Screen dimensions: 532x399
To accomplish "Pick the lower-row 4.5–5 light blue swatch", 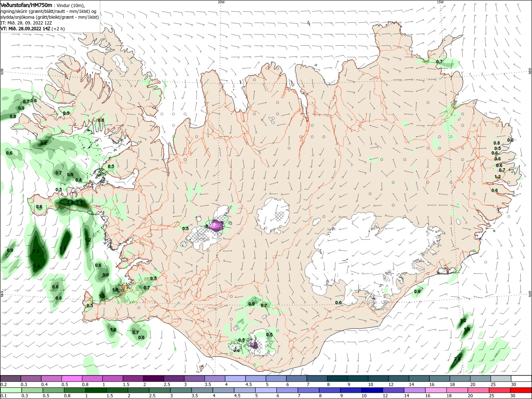I will point(244,390).
